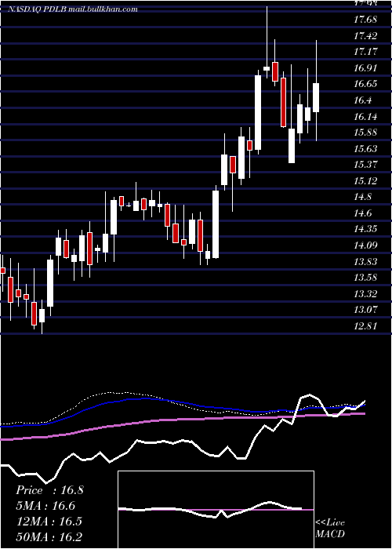The image size is (392, 549).
Task: Click the 16.4 price axis label
Action: [x=362, y=100]
